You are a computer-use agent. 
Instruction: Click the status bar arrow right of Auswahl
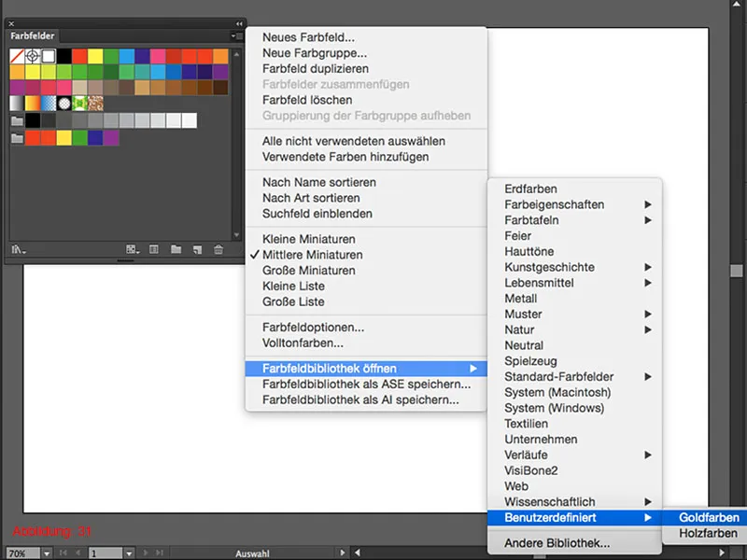click(342, 553)
